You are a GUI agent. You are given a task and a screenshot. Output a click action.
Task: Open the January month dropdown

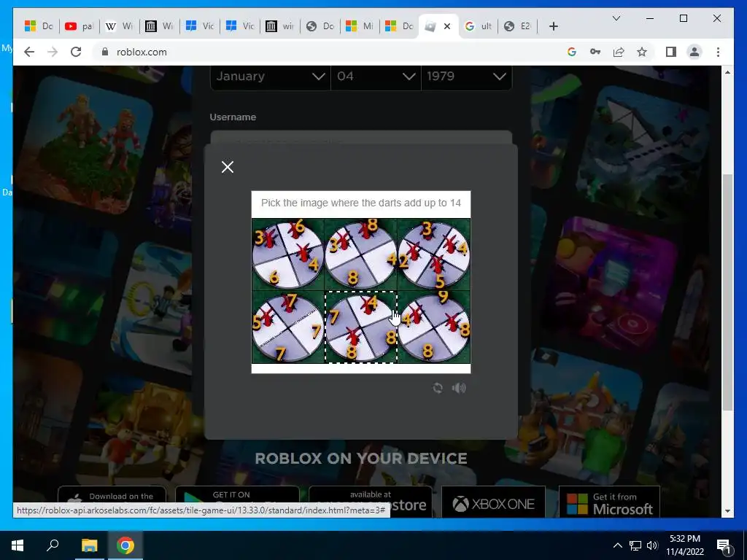[270, 77]
